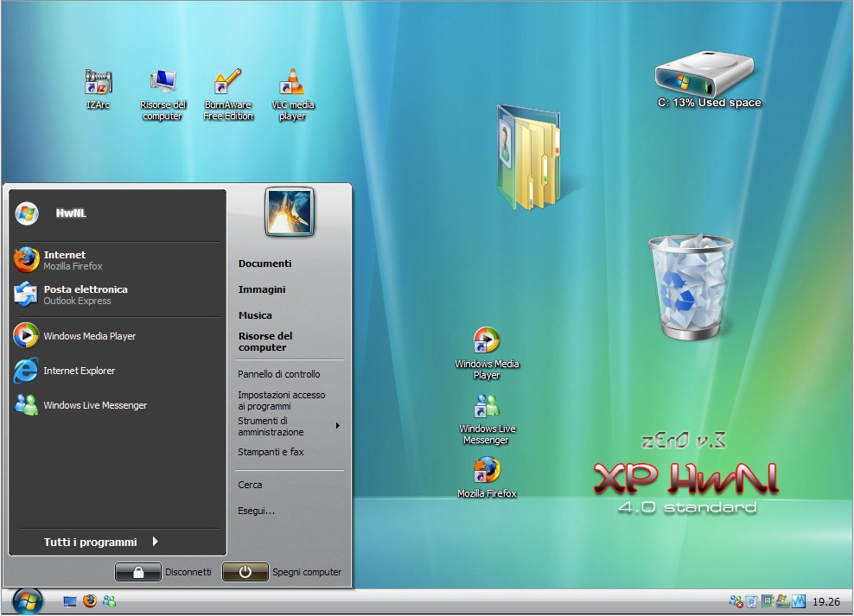Screen dimensions: 854x616
Task: Select the documents folder icon on desktop
Action: (527, 158)
